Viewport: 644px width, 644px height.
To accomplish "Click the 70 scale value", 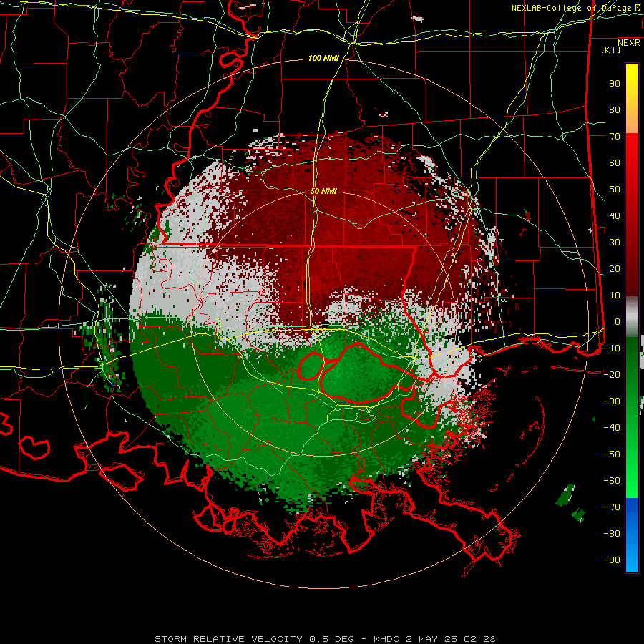I will [615, 137].
